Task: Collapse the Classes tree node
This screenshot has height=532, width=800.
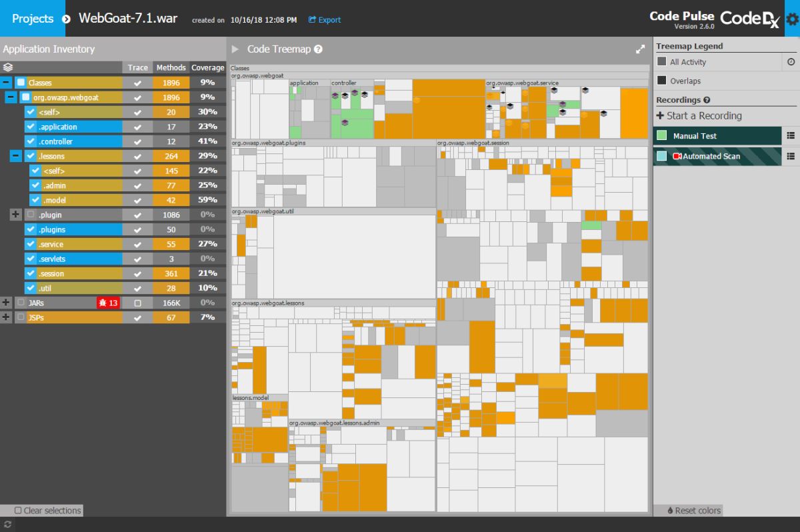Action: point(6,83)
